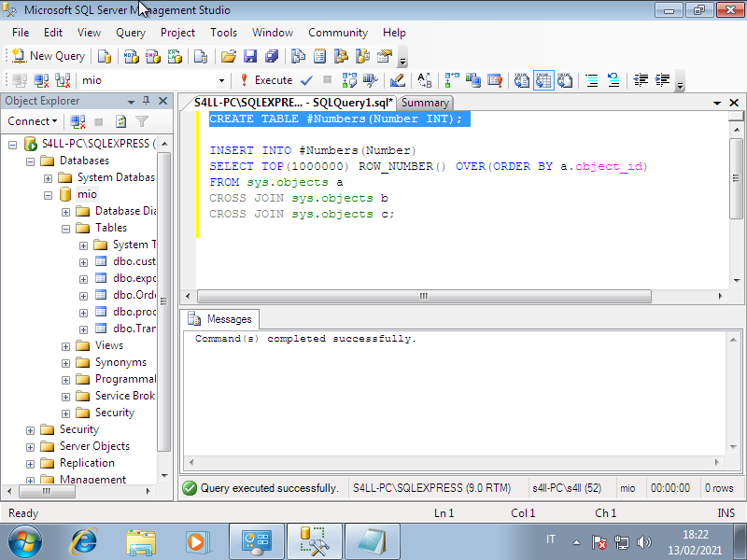Click SQL Server Mobile Query icon
The image size is (747, 560).
click(201, 56)
